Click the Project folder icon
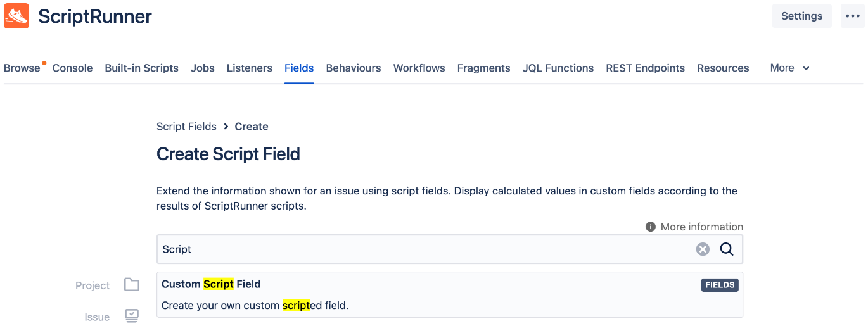868x326 pixels. pyautogui.click(x=132, y=285)
